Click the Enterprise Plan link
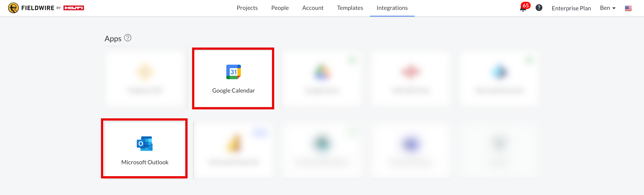Viewport: 644px width, 195px height. pyautogui.click(x=571, y=8)
